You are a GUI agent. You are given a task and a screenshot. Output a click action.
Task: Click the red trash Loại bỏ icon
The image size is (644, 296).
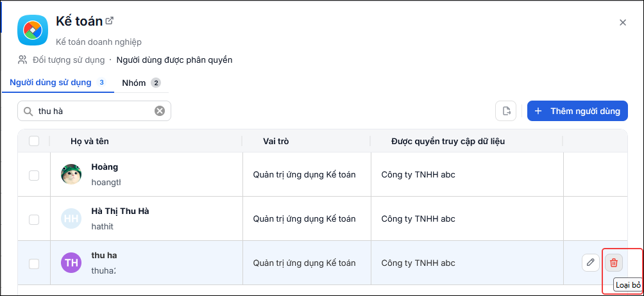coord(614,263)
